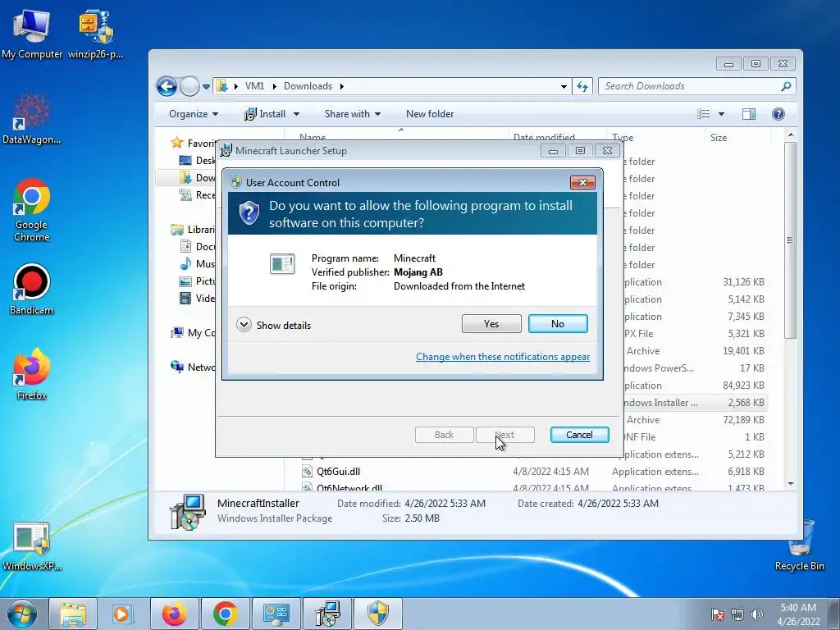Open WindowsXP desktop icon
The width and height of the screenshot is (840, 630).
[32, 546]
